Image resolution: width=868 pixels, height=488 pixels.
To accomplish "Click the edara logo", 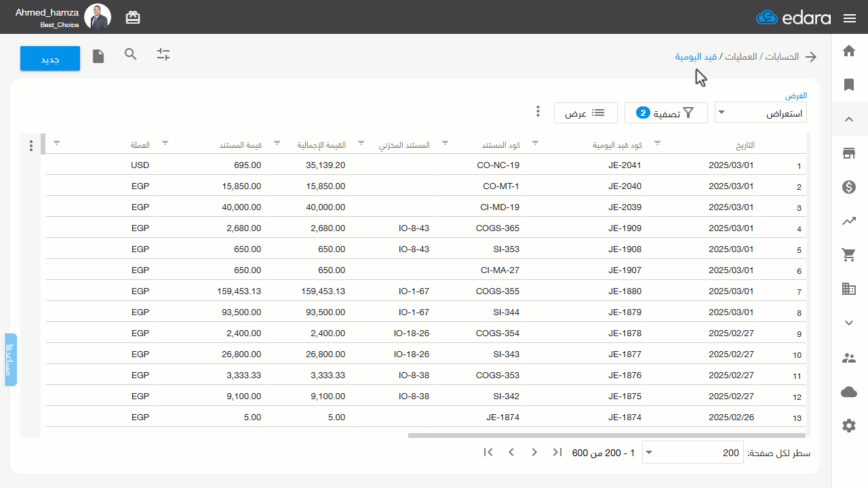I will click(x=793, y=18).
